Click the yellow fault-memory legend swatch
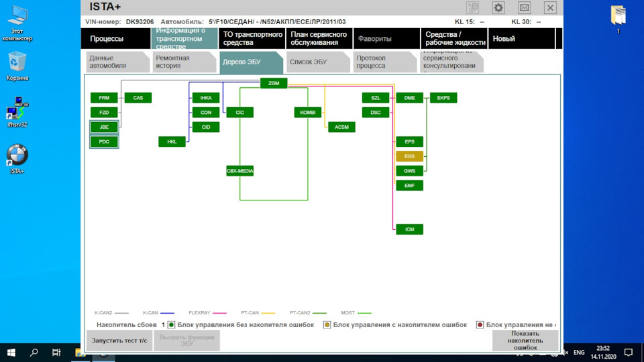Viewport: 644px width, 362px height. coord(327,324)
